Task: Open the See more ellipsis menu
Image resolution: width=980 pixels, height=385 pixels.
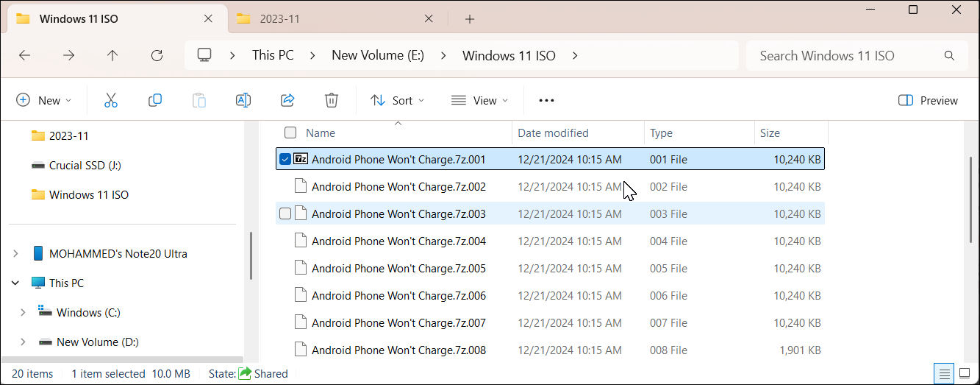Action: pyautogui.click(x=546, y=100)
